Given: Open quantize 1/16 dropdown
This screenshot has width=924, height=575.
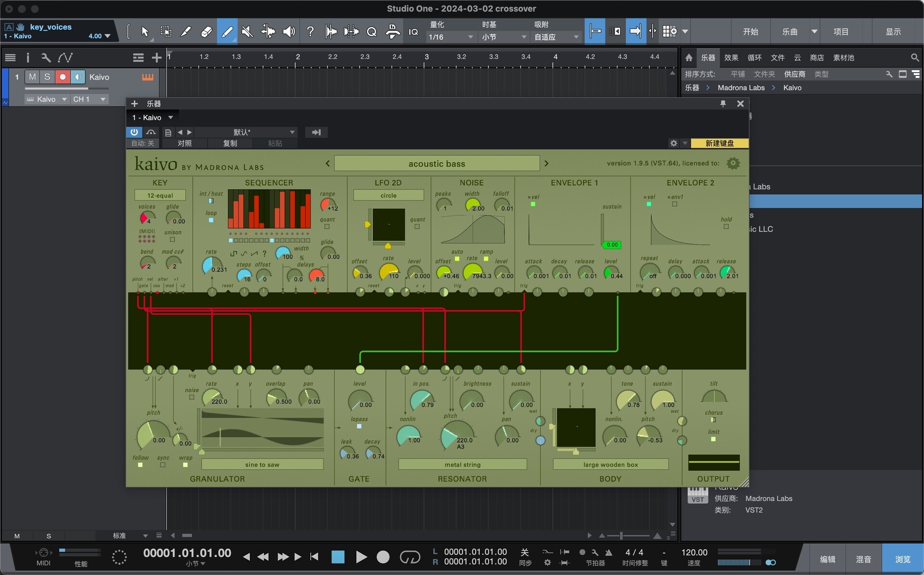Looking at the screenshot, I should pos(451,37).
